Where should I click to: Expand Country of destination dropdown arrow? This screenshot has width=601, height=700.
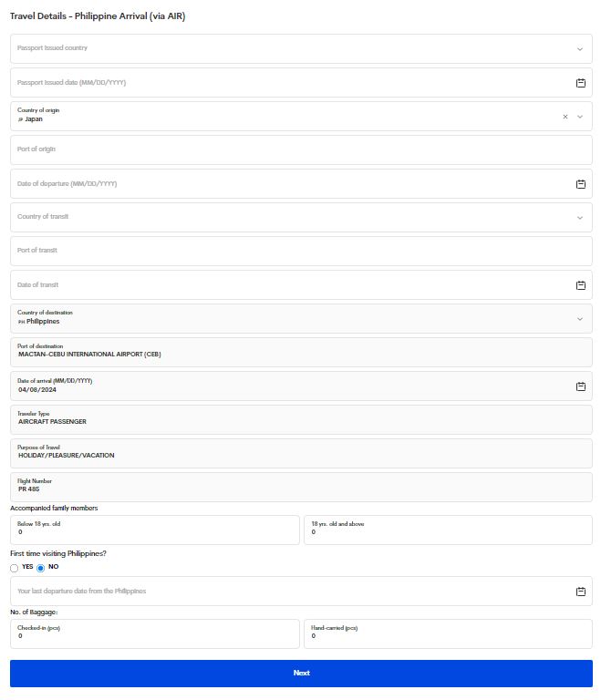click(580, 319)
